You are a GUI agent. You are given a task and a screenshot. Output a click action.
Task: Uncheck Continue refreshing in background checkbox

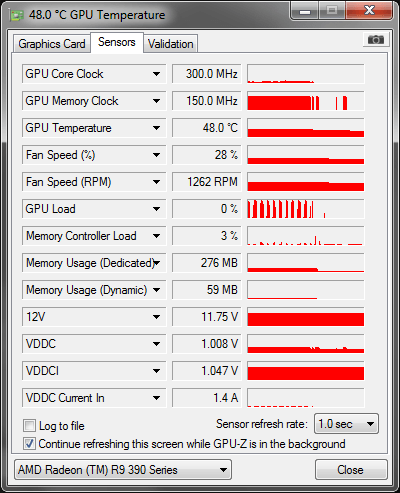(29, 444)
